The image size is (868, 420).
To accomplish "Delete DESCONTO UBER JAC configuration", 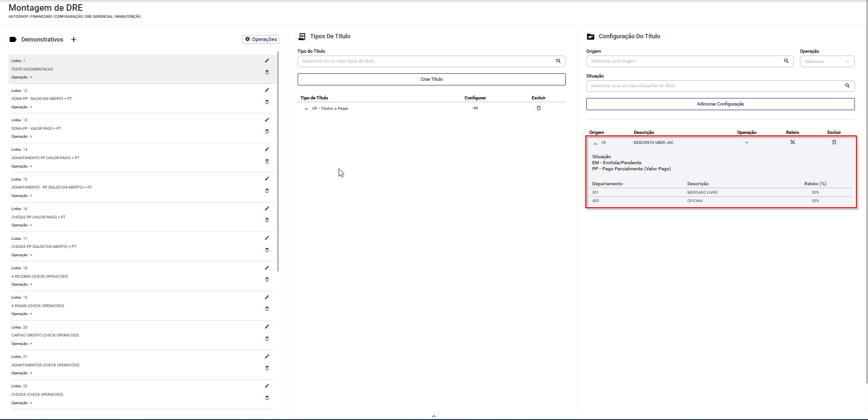I will (x=834, y=142).
